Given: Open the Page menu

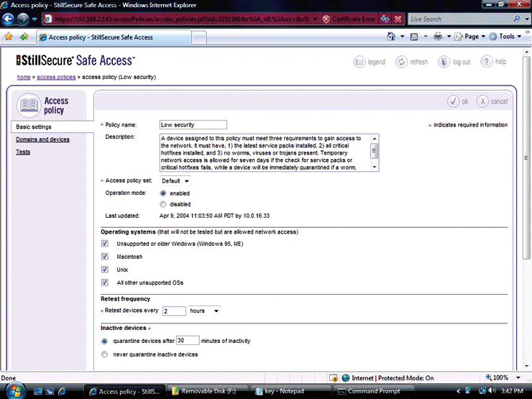Looking at the screenshot, I should 470,36.
